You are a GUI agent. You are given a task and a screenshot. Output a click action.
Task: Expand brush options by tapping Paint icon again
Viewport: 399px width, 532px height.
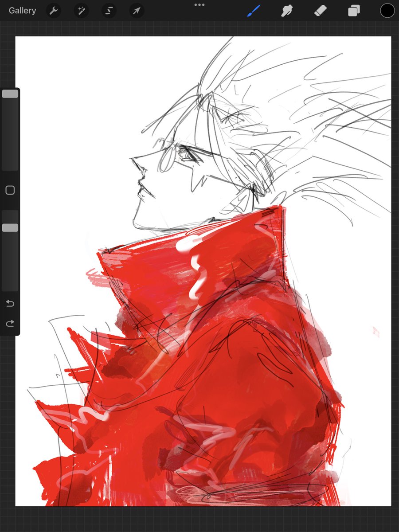[x=253, y=10]
